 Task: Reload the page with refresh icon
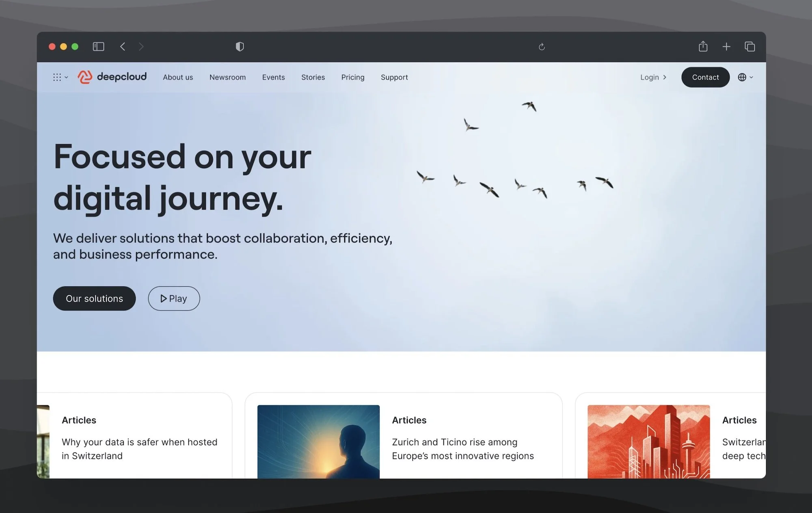542,47
